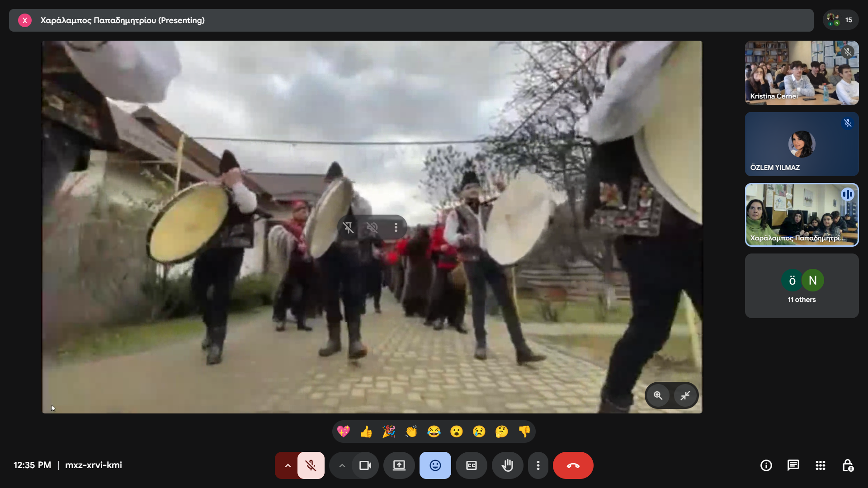Unpin the presentation using the pin icon
The image size is (868, 488).
(x=348, y=227)
